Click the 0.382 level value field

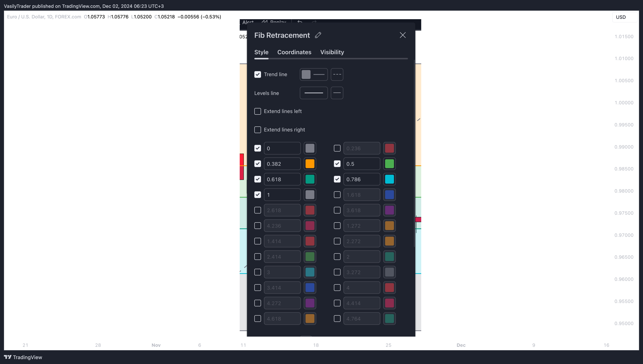point(282,164)
